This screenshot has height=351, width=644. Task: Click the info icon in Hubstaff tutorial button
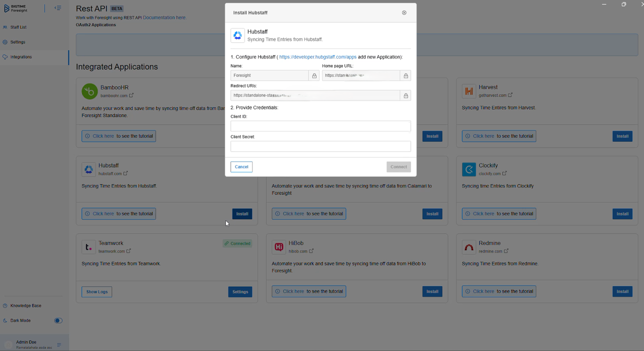[x=87, y=214]
